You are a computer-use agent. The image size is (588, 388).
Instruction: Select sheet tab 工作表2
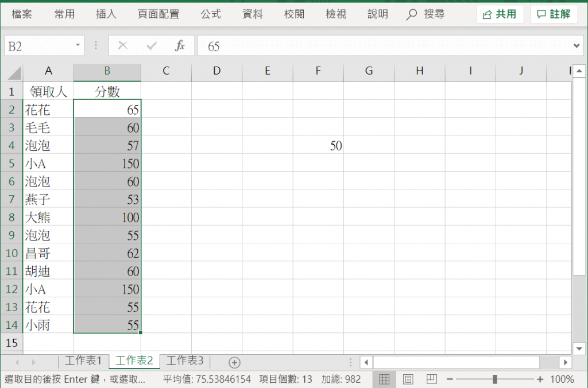[x=134, y=360]
